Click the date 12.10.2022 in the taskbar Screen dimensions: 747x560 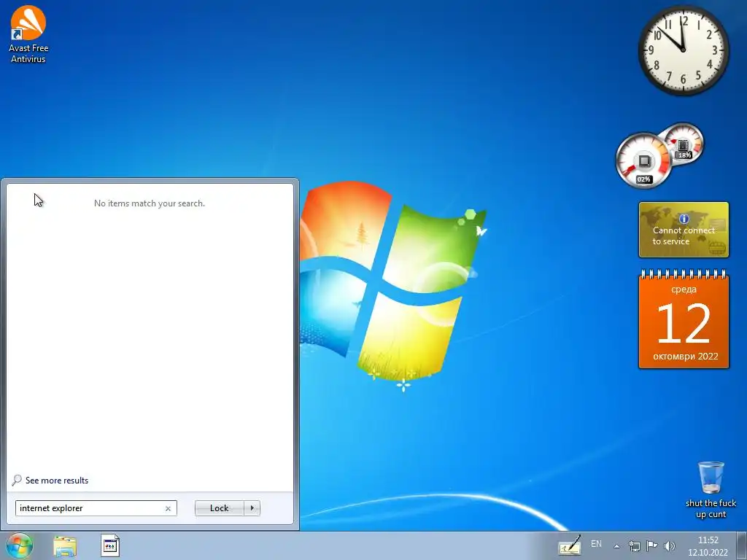pos(708,553)
